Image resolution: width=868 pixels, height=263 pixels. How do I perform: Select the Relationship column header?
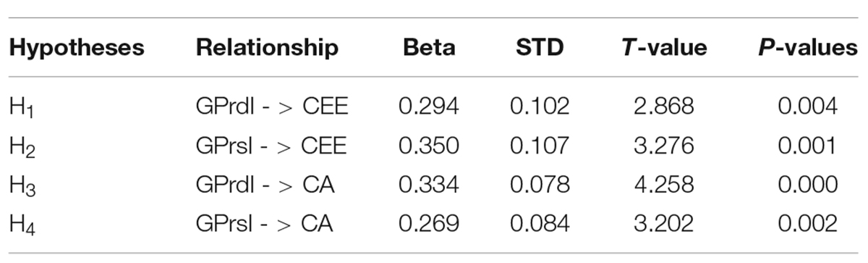[267, 49]
